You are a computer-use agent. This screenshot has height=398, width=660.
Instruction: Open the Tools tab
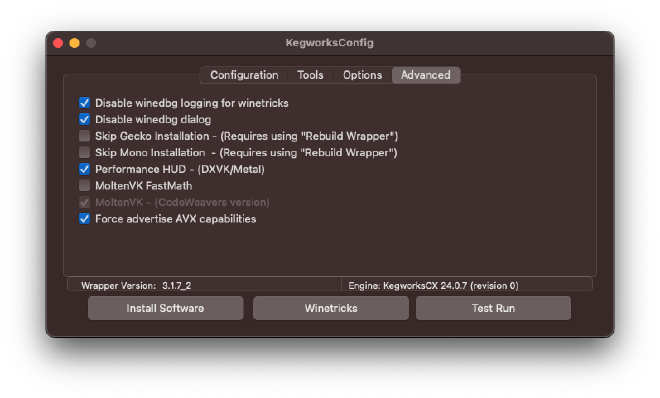click(310, 75)
